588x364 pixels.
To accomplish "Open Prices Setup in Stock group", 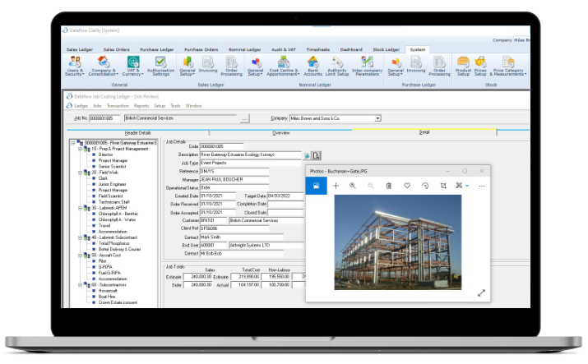I will coord(480,66).
